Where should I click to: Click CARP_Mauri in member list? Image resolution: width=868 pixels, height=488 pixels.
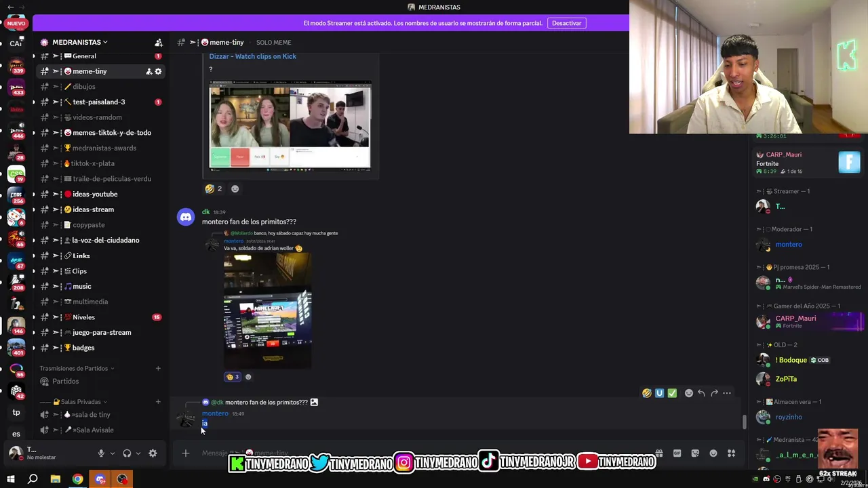[x=795, y=319]
